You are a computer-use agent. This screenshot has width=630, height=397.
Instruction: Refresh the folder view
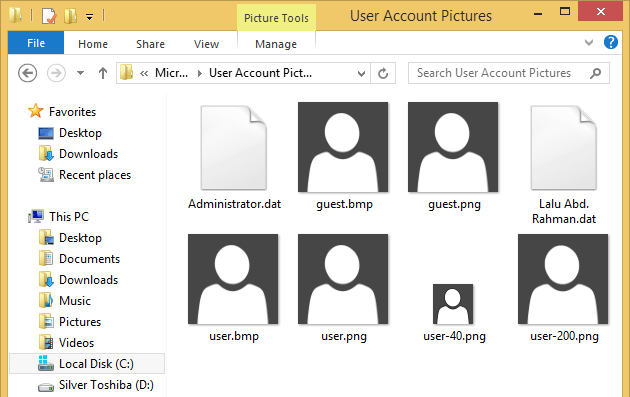(x=383, y=73)
